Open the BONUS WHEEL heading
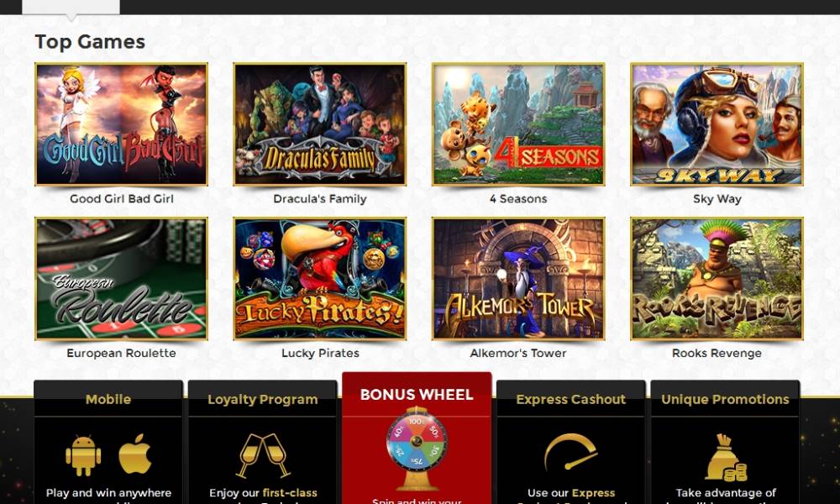The image size is (840, 504). click(417, 395)
